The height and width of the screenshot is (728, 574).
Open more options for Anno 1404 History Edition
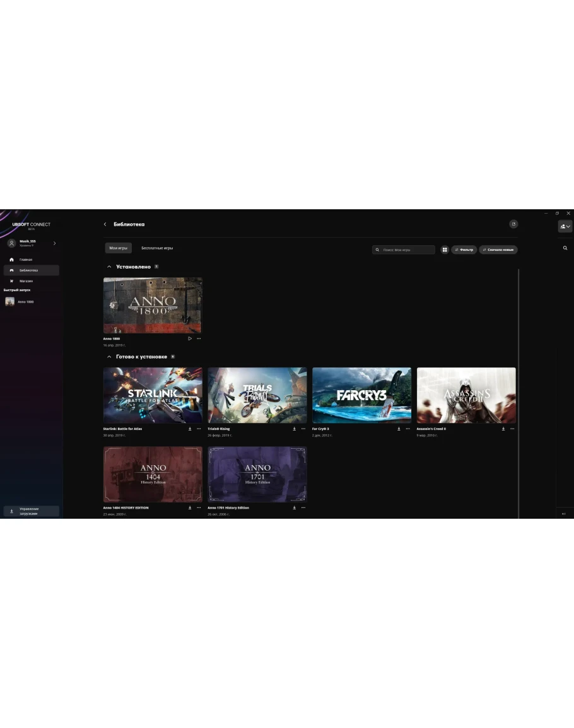click(x=199, y=508)
